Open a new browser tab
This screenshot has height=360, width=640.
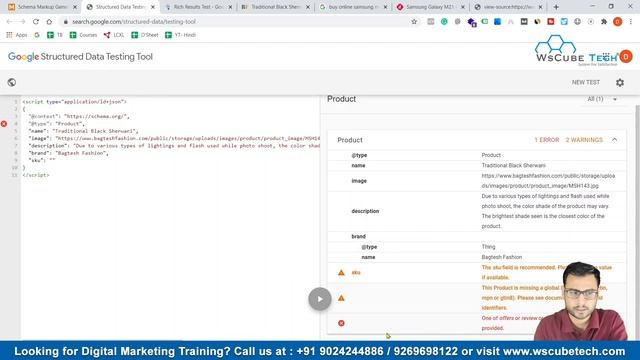click(556, 7)
